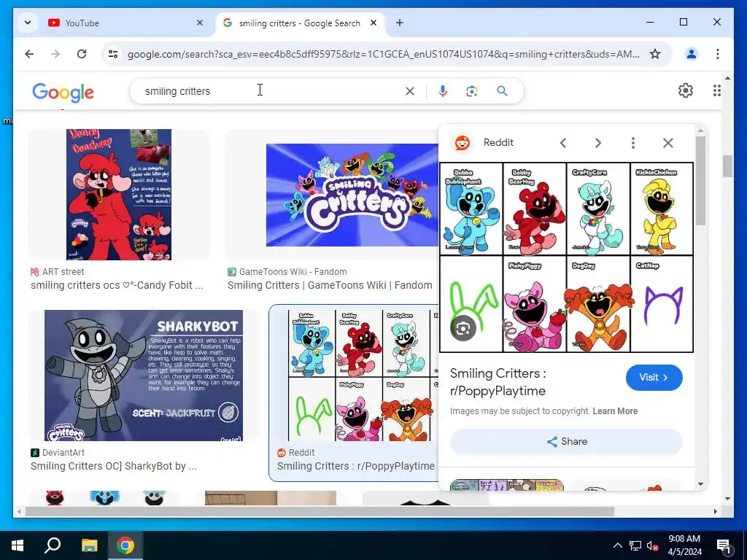Start a voice search with the microphone
Viewport: 747px width, 560px height.
(443, 91)
